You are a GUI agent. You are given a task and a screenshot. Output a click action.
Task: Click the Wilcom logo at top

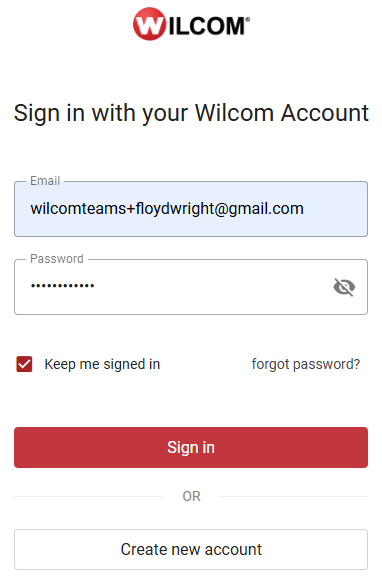(191, 24)
